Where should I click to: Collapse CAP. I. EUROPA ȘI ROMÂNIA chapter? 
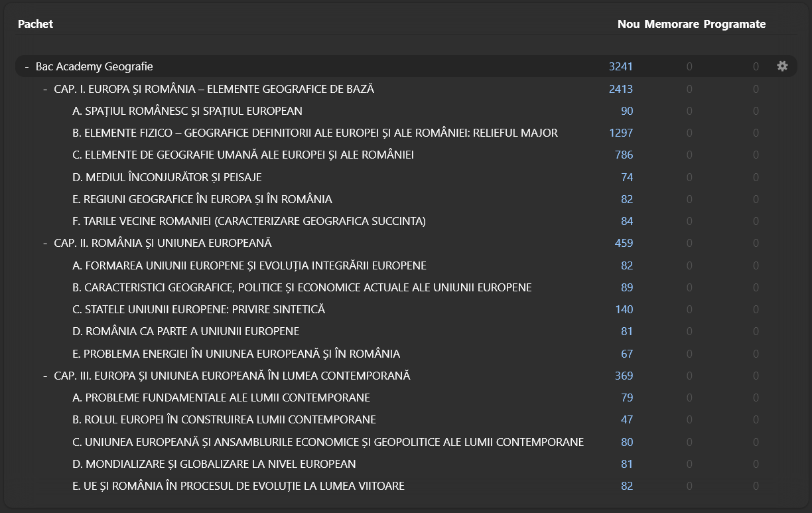[x=45, y=89]
